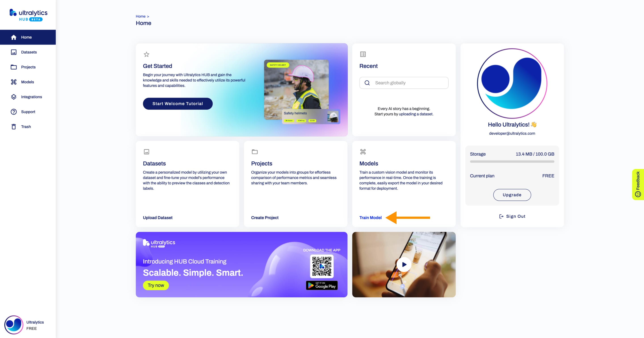This screenshot has height=338, width=644.
Task: Click the Datasets card menu item
Action: (154, 163)
